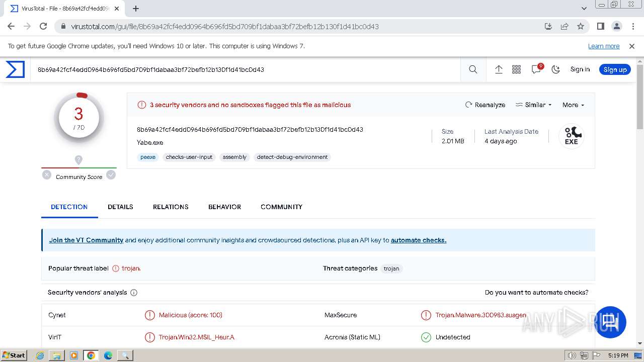Expand the tab search chevron
Screen dimensions: 644x362
[x=584, y=9]
